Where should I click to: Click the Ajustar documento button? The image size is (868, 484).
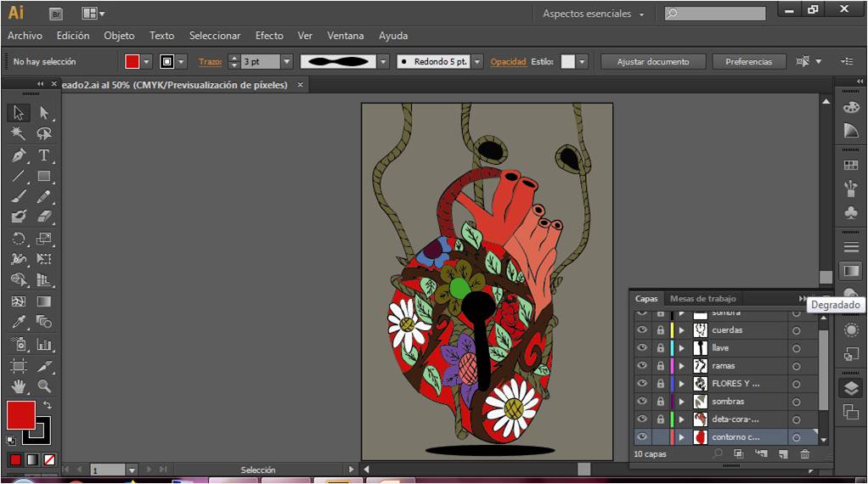(652, 62)
